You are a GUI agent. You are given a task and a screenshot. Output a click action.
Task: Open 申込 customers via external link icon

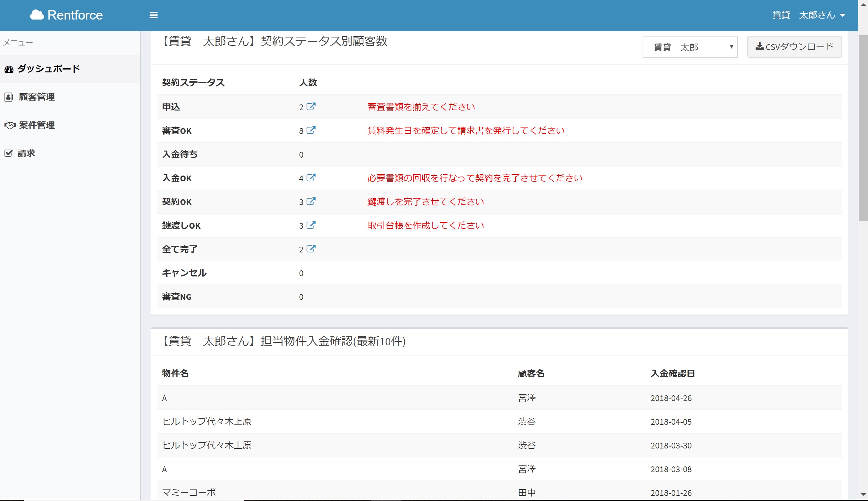pos(311,106)
